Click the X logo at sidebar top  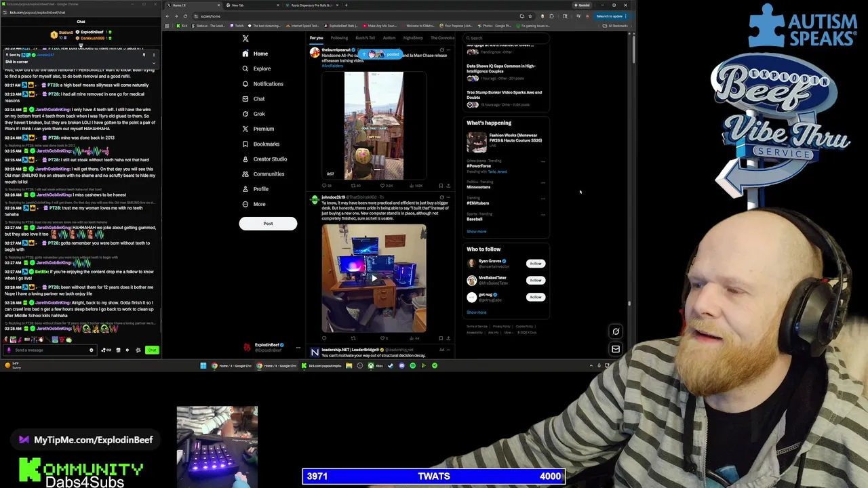(245, 39)
